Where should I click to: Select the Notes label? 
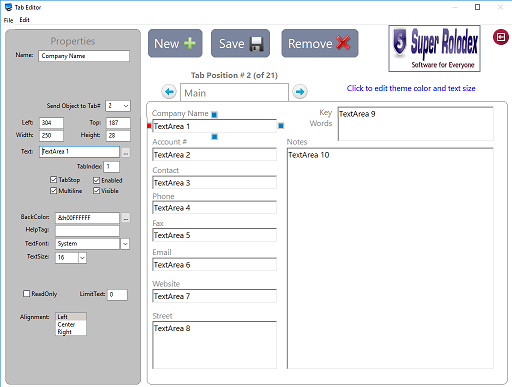click(x=297, y=142)
